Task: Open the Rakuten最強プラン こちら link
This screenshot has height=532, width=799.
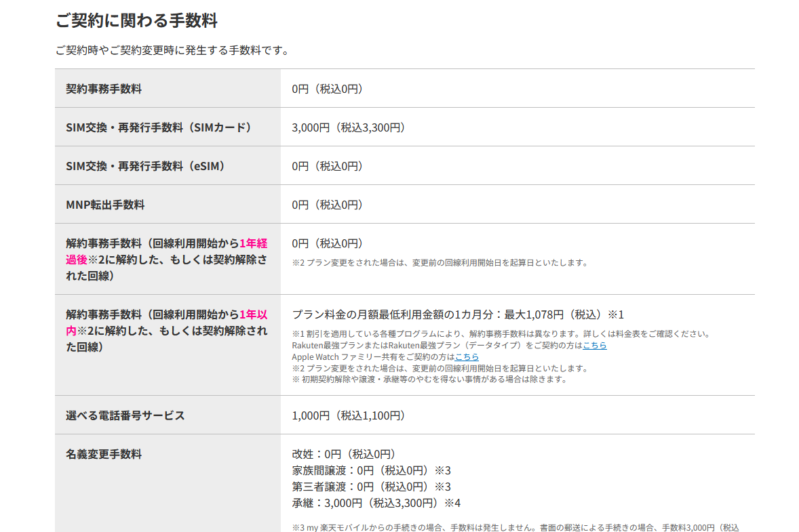Action: coord(593,345)
